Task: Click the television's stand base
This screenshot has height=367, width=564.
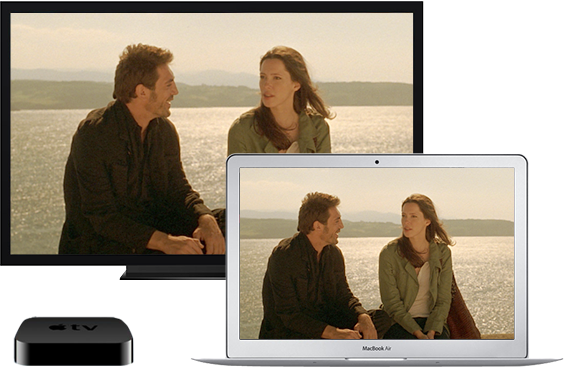Action: pyautogui.click(x=173, y=272)
